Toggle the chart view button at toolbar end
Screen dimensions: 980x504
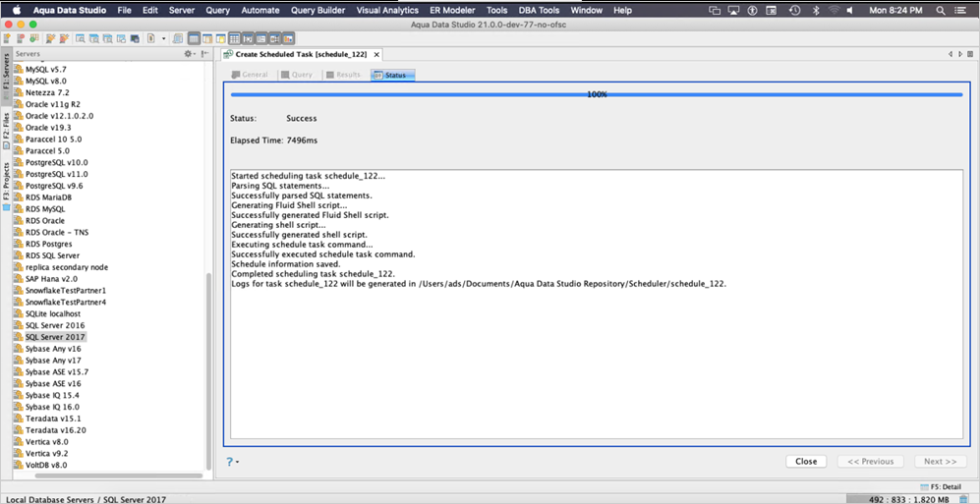coord(288,38)
